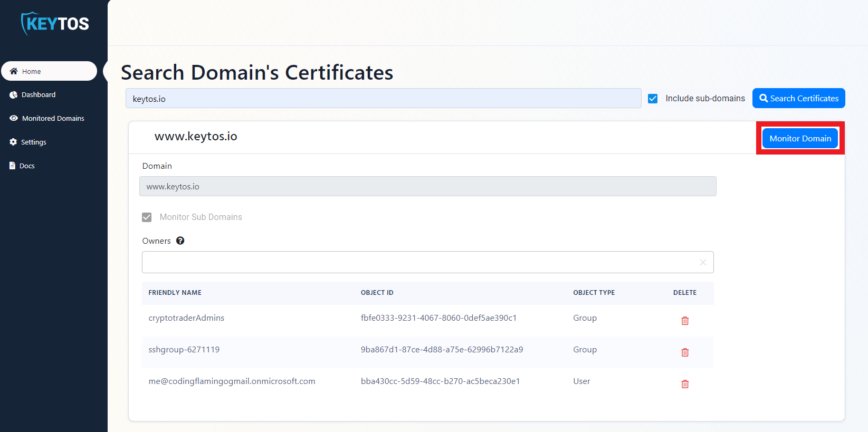Open the Home menu item

(49, 71)
